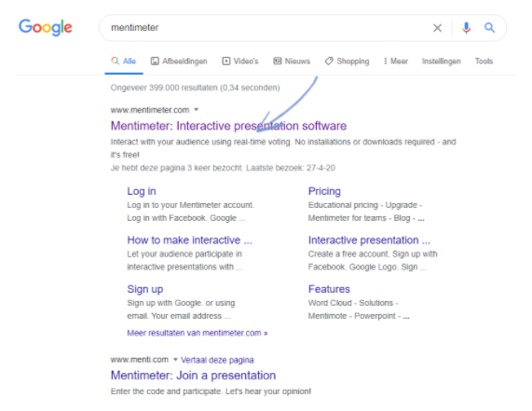Switch to the Alle tab
The width and height of the screenshot is (532, 411).
(124, 62)
